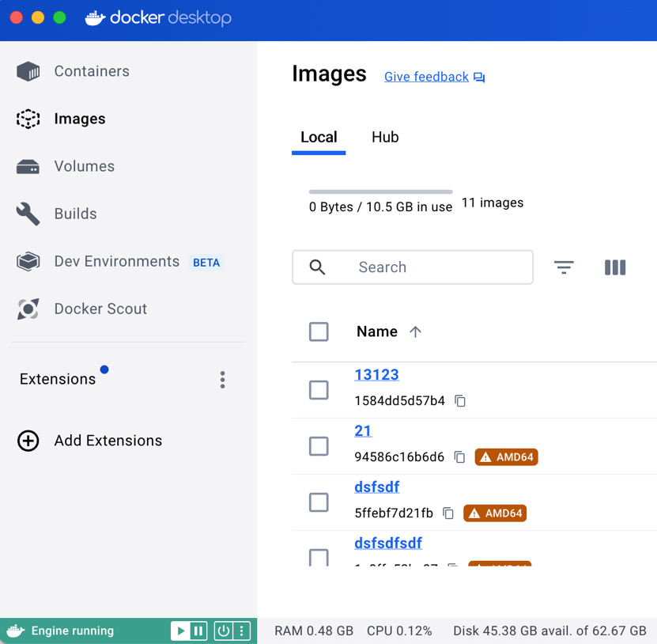
Task: Open the Containers section icon
Action: pyautogui.click(x=28, y=71)
